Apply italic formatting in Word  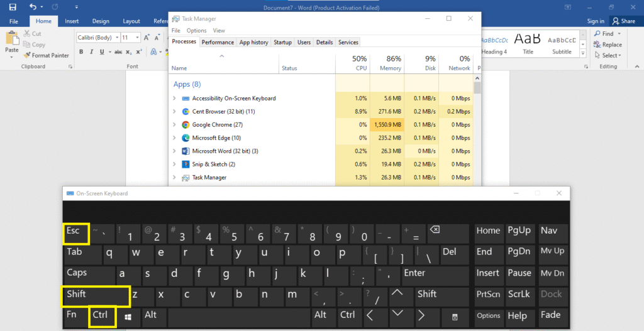91,52
